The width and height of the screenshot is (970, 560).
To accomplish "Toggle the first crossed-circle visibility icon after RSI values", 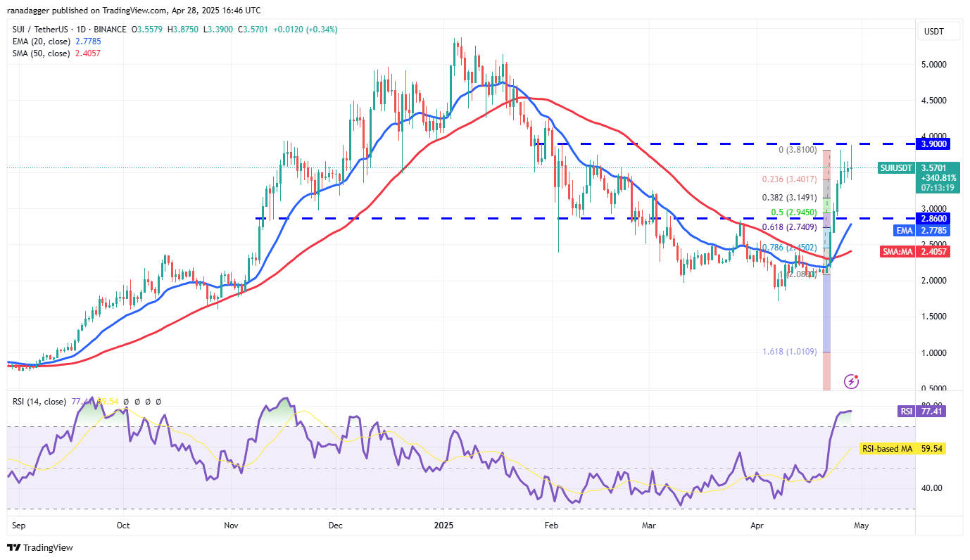I will click(x=125, y=401).
